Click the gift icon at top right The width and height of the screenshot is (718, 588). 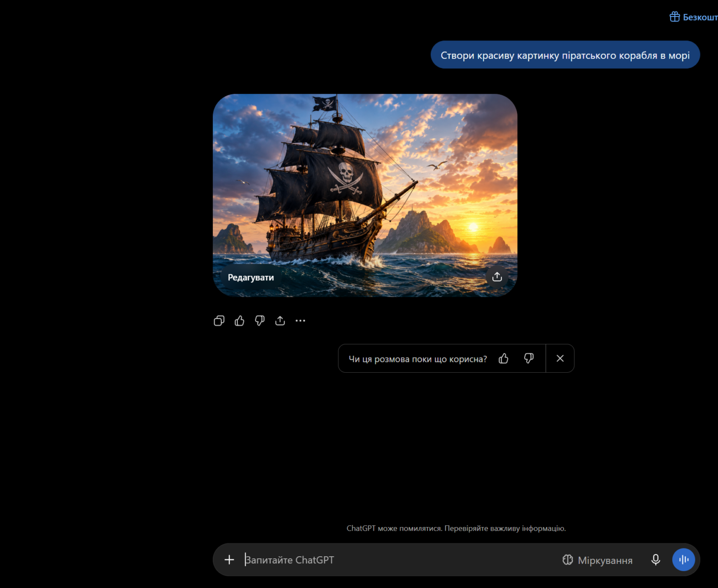pos(675,17)
